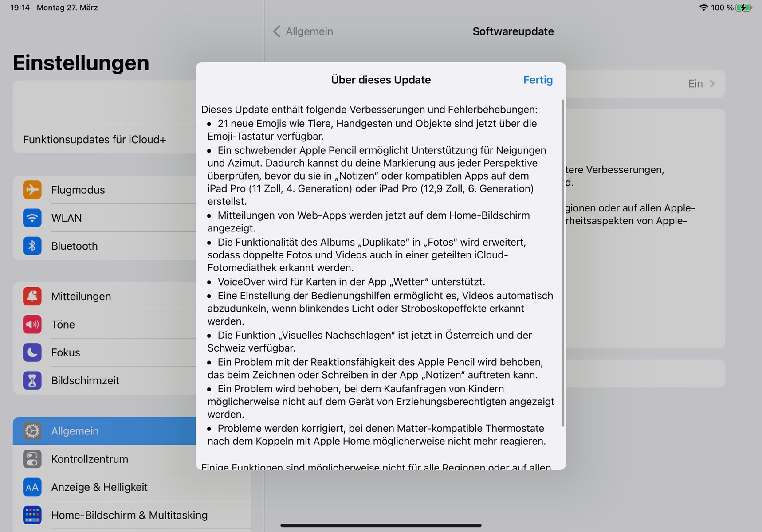Select Allgemein in the sidebar
This screenshot has height=532, width=762.
[x=105, y=431]
